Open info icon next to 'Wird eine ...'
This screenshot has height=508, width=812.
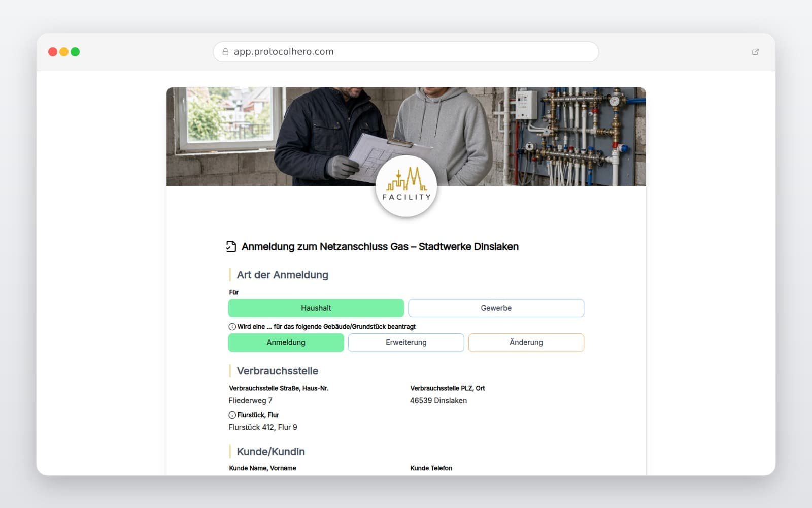pyautogui.click(x=232, y=327)
